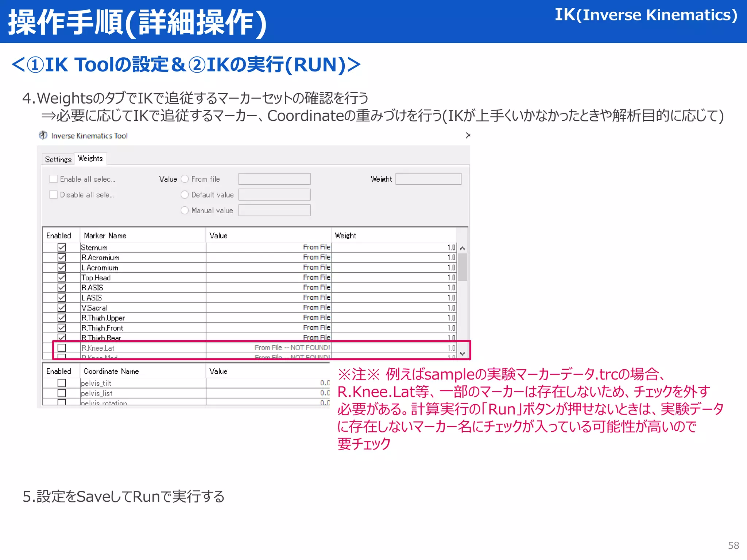Select the R.Acromium marker name
Screen dimensions: 747x560
tap(100, 257)
